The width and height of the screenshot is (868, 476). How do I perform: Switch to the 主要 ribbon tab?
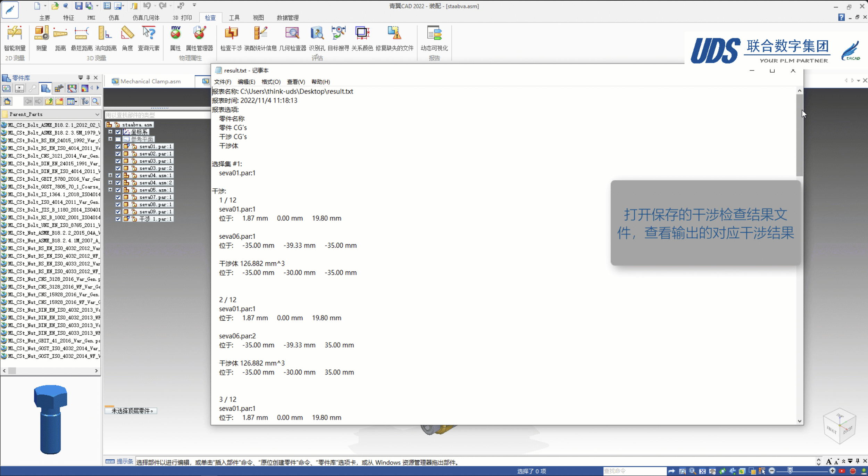click(x=44, y=17)
